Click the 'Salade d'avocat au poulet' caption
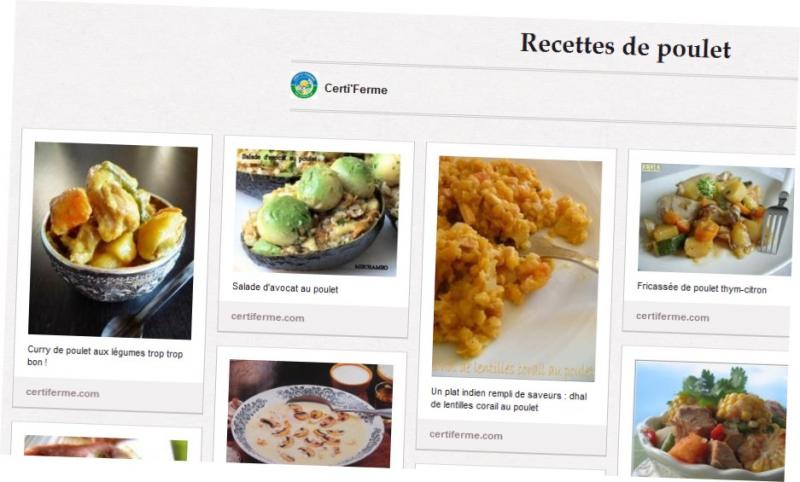800x482 pixels. click(285, 288)
